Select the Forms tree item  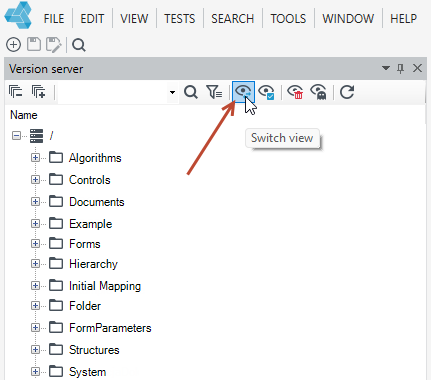85,244
